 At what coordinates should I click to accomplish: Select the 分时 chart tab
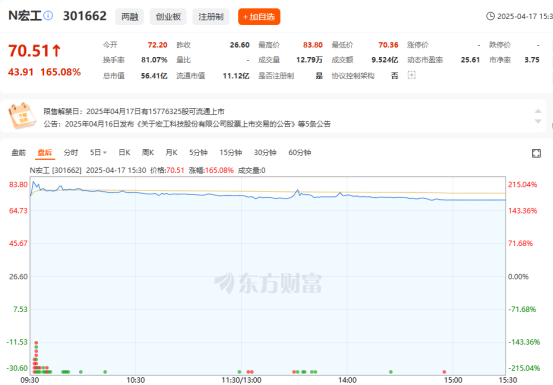coord(71,153)
